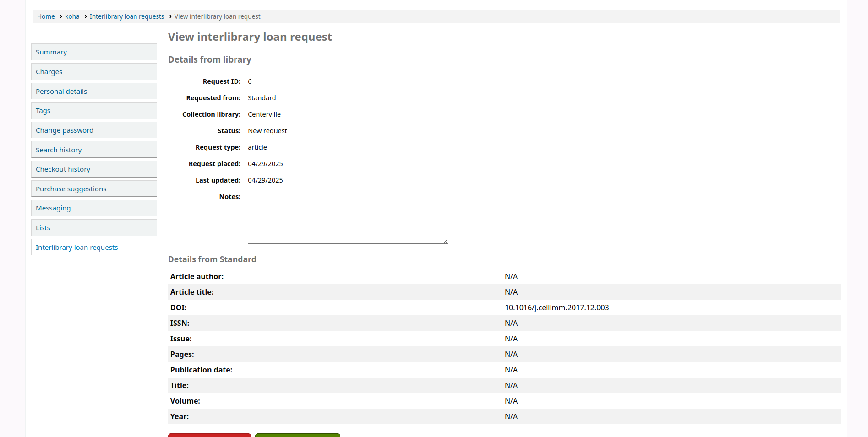Click the koha breadcrumb link
The width and height of the screenshot is (868, 437).
72,16
